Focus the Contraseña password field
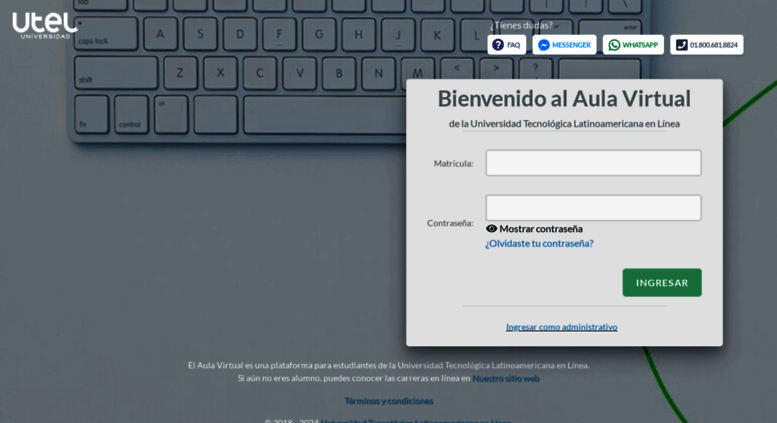This screenshot has height=423, width=777. 593,208
